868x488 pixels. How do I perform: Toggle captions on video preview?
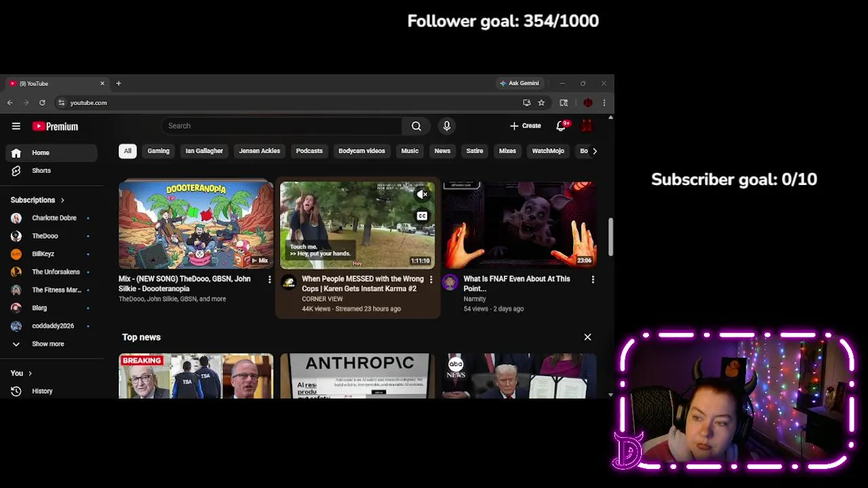pyautogui.click(x=422, y=216)
